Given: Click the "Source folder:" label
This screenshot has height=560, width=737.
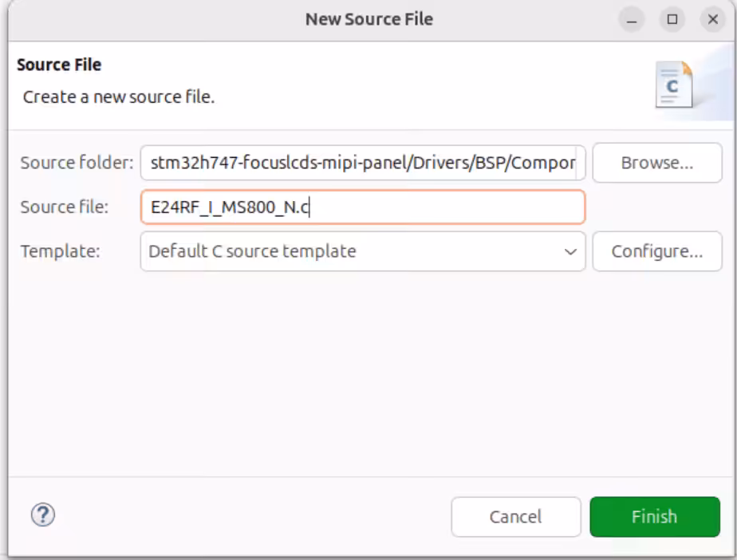Looking at the screenshot, I should pyautogui.click(x=77, y=163).
